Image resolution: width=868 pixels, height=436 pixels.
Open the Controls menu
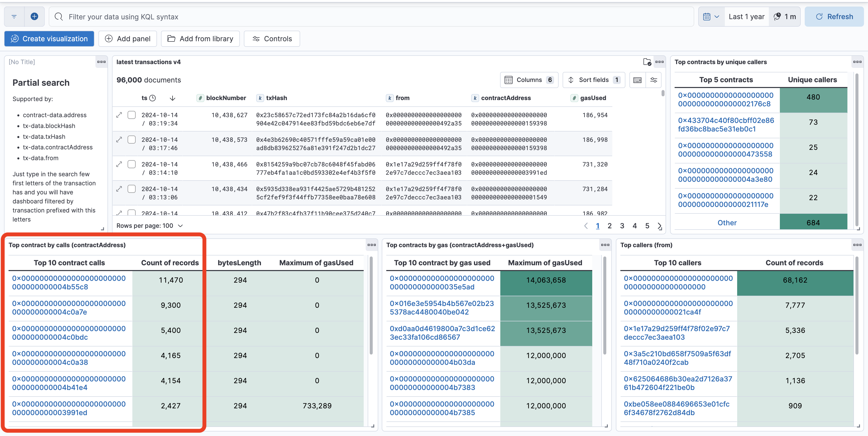pyautogui.click(x=272, y=39)
